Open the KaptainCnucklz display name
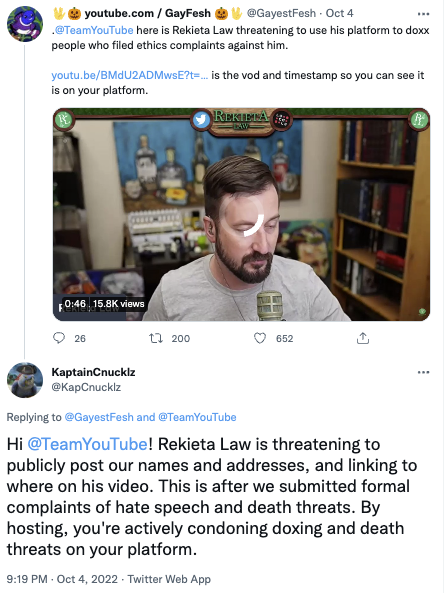Viewport: 445px width, 593px height. pyautogui.click(x=93, y=372)
